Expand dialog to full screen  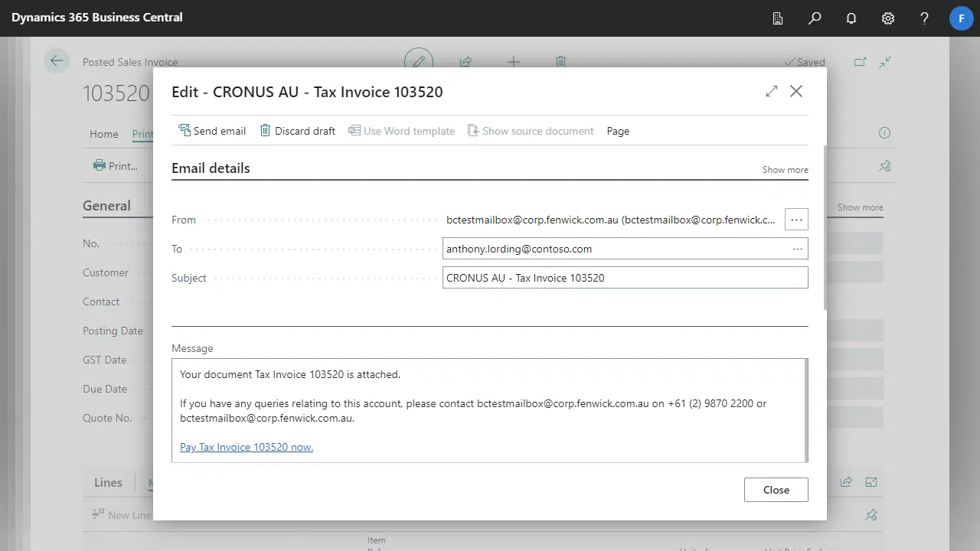(x=772, y=91)
